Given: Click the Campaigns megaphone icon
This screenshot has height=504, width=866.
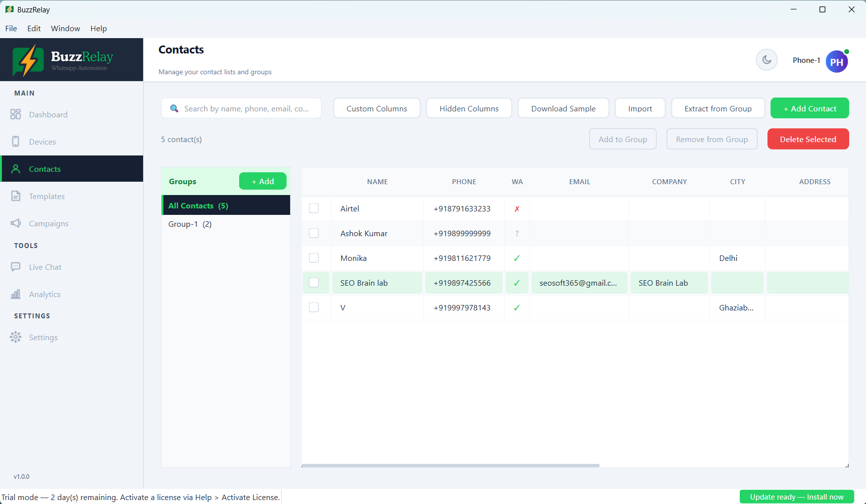Looking at the screenshot, I should 16,223.
